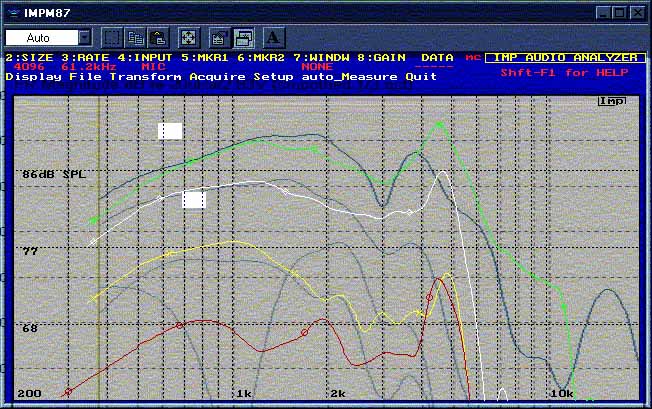652x409 pixels.
Task: Open the IMPM87 window system menu icon
Action: [x=14, y=13]
